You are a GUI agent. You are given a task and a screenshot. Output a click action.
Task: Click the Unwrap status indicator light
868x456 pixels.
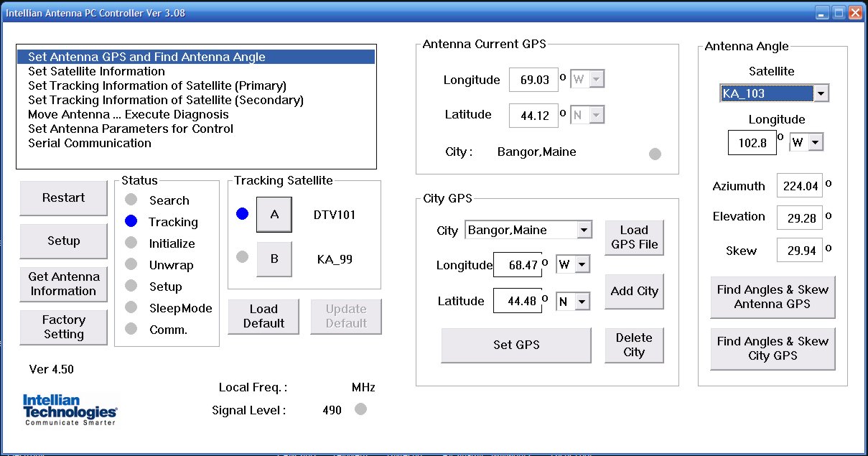(131, 264)
